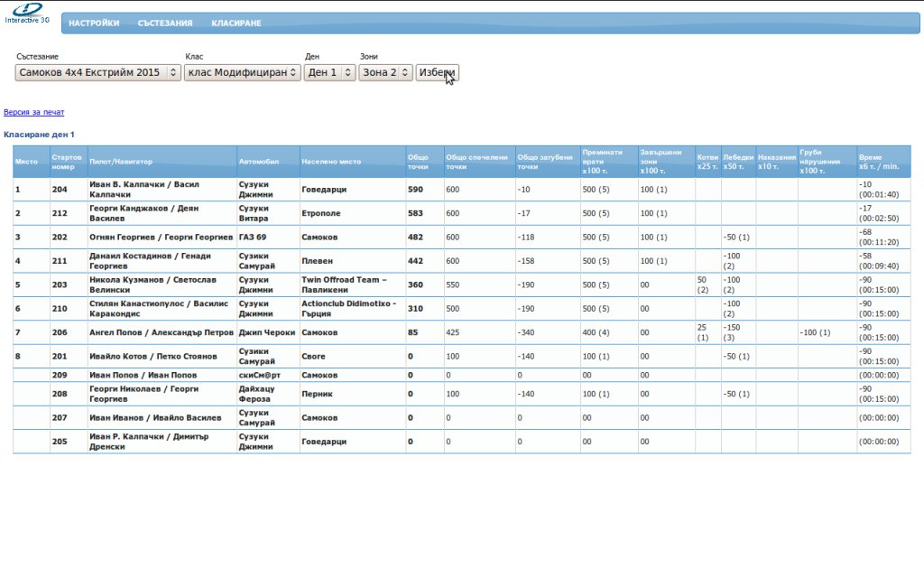Open the Ден 1 day dropdown
Screen dimensions: 924x578
click(x=330, y=72)
